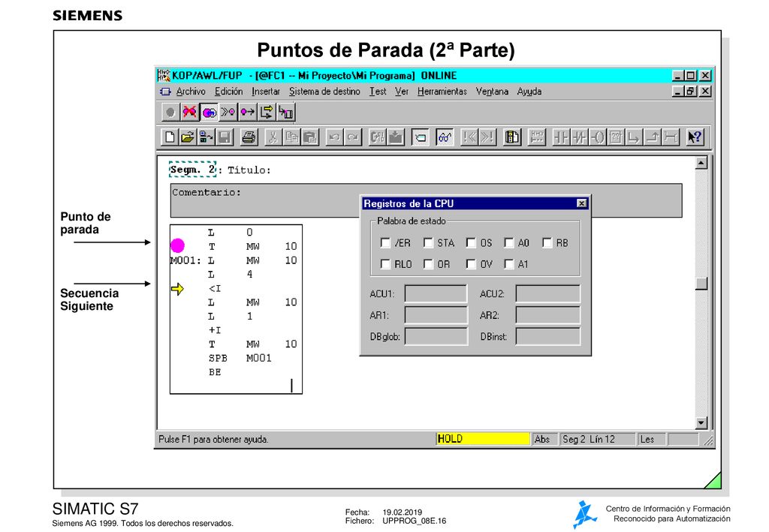Check the OR status checkbox

tap(429, 265)
